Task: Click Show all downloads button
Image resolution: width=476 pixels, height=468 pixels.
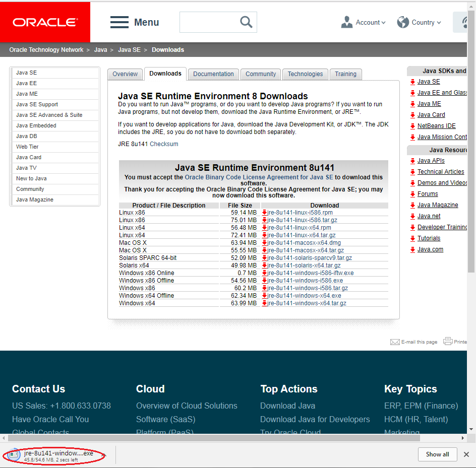Action: (437, 454)
